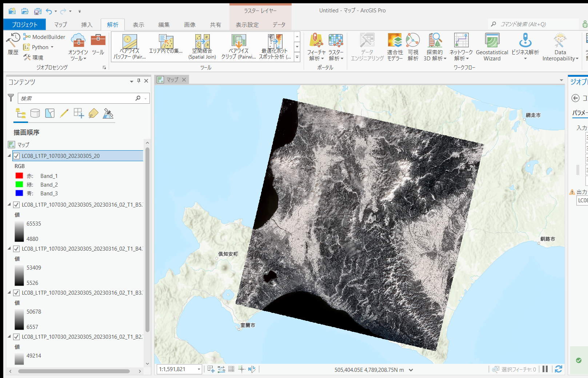588x378 pixels.
Task: Select the labeling view in Contents panel
Action: point(93,114)
